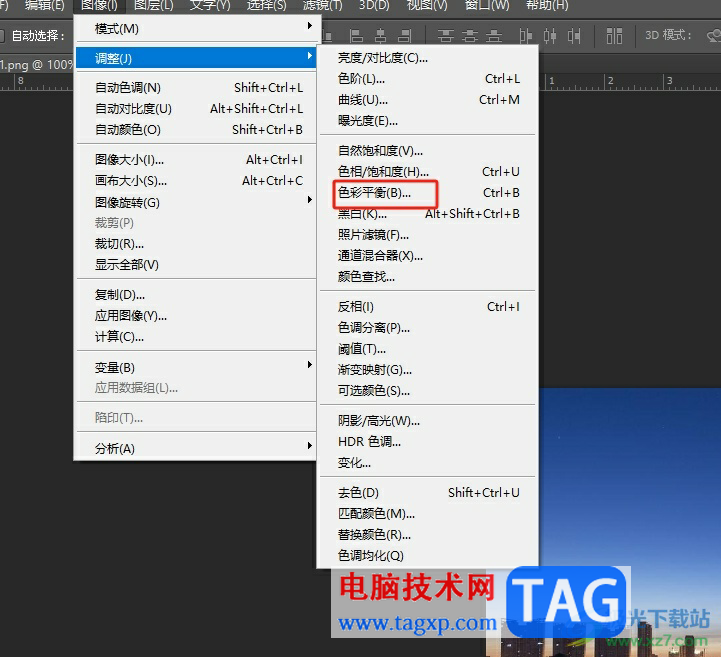The height and width of the screenshot is (657, 721).
Task: Open 匹配颜色(M)... adjustment
Action: coord(428,514)
